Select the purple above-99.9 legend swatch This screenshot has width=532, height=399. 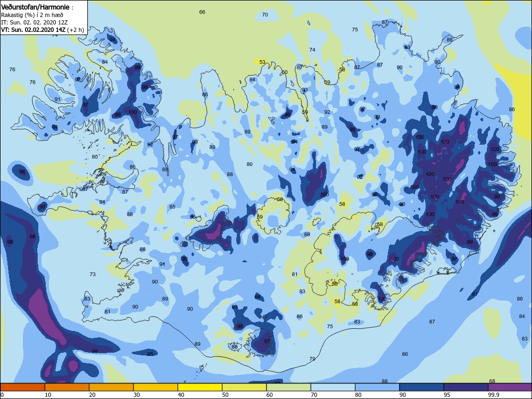[x=510, y=387]
